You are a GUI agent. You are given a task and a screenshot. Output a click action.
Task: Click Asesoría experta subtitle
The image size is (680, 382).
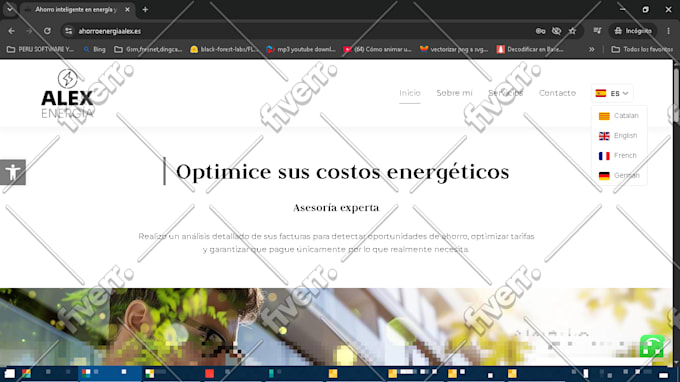(336, 208)
